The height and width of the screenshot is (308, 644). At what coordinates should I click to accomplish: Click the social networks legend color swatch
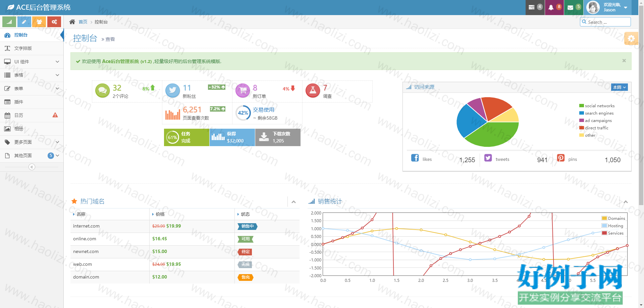(581, 106)
